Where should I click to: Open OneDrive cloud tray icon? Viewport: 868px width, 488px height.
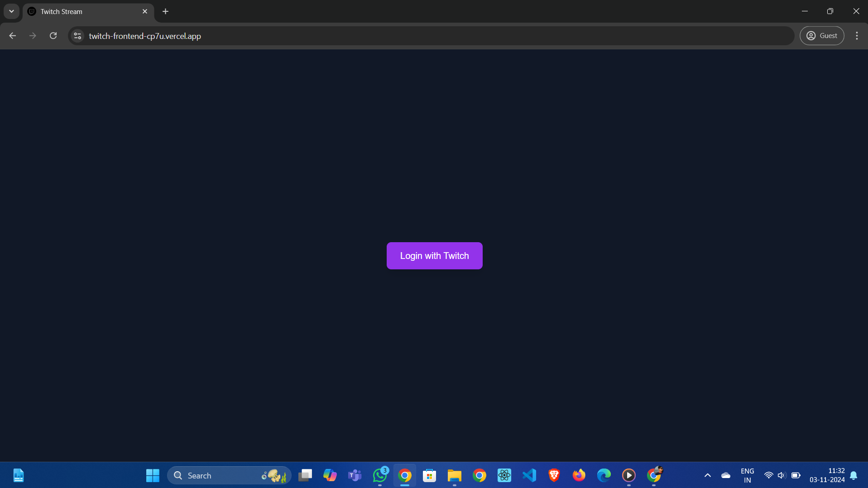[x=726, y=475]
